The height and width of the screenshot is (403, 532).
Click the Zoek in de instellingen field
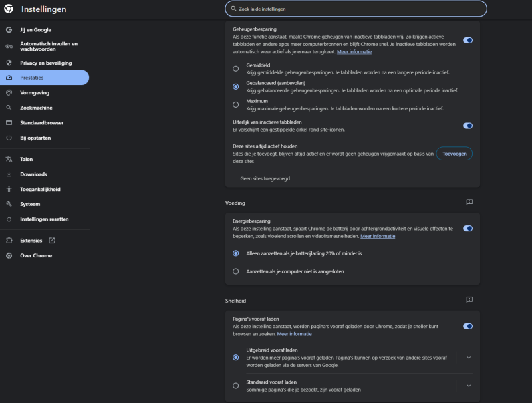pos(356,9)
